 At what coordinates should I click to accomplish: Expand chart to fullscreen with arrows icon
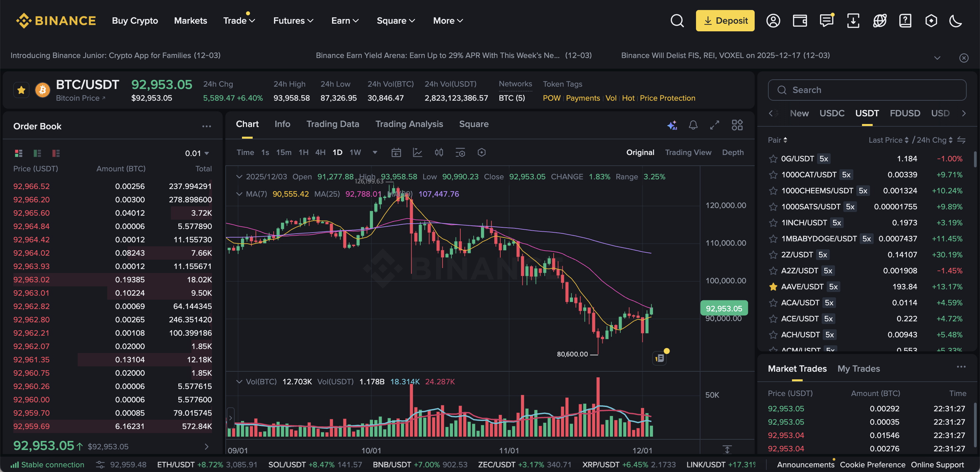pos(714,125)
